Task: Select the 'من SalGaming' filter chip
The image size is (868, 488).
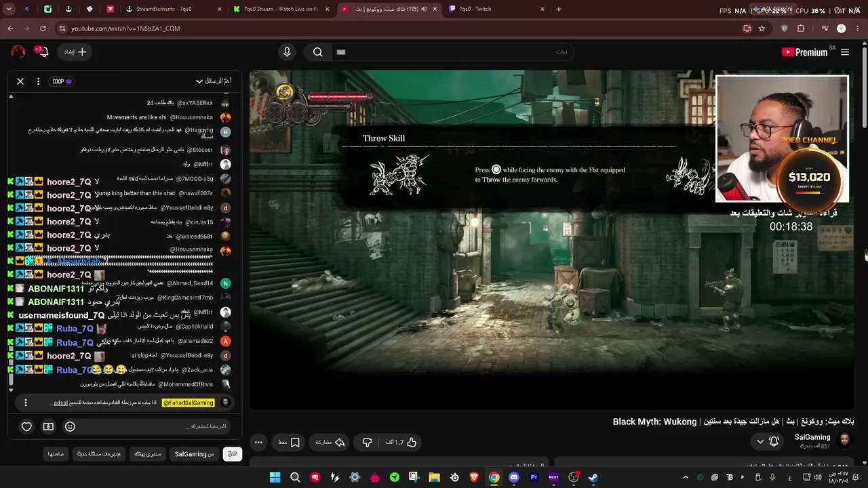Action: [194, 454]
